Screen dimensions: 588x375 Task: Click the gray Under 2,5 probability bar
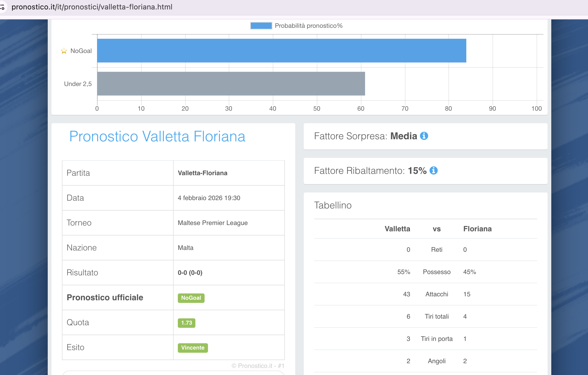231,84
